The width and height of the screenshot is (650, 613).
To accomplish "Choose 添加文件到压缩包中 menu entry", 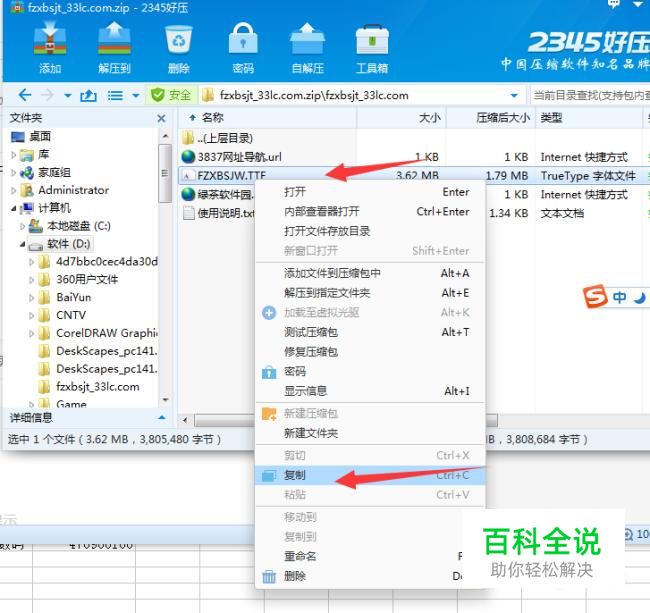I will [x=370, y=273].
